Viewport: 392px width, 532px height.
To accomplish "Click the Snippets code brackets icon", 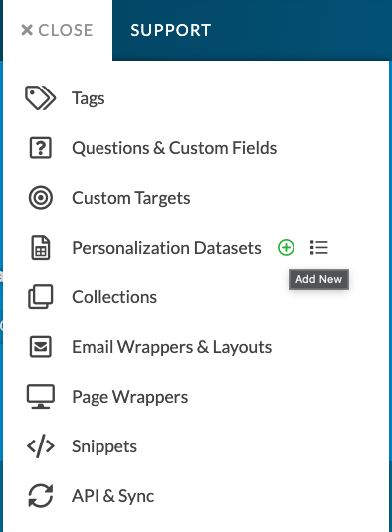I will click(41, 446).
